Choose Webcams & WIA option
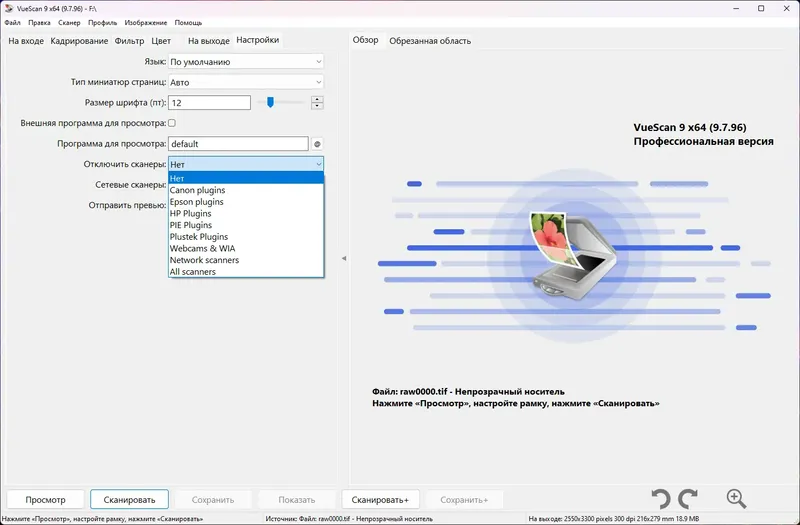This screenshot has width=800, height=525. click(x=246, y=248)
